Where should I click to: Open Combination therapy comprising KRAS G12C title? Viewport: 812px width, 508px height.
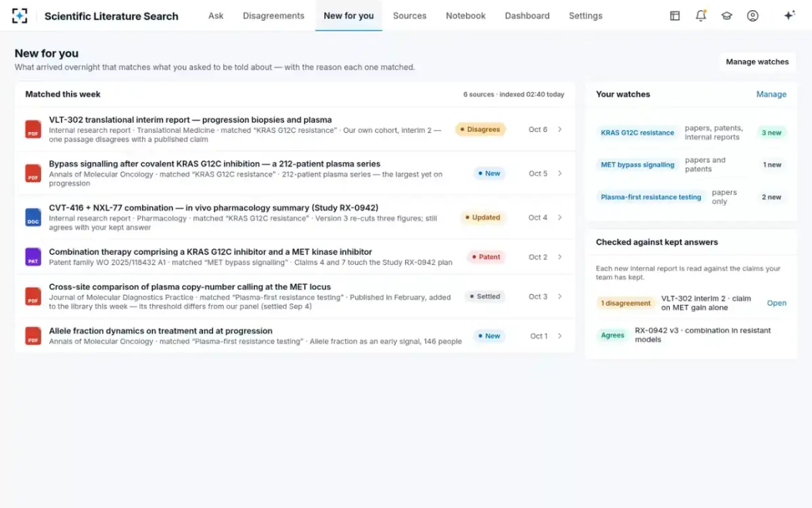coord(210,252)
